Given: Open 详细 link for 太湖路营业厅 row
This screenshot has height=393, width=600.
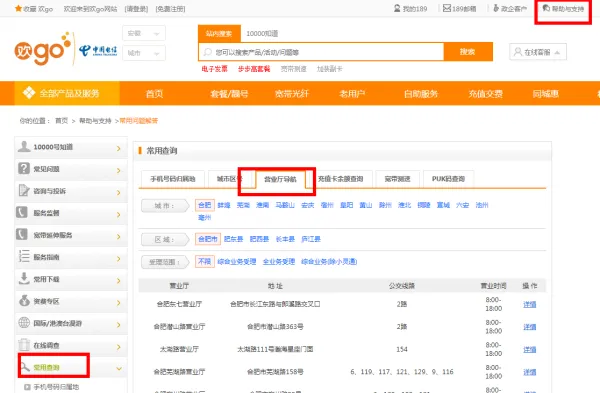Looking at the screenshot, I should pos(530,350).
